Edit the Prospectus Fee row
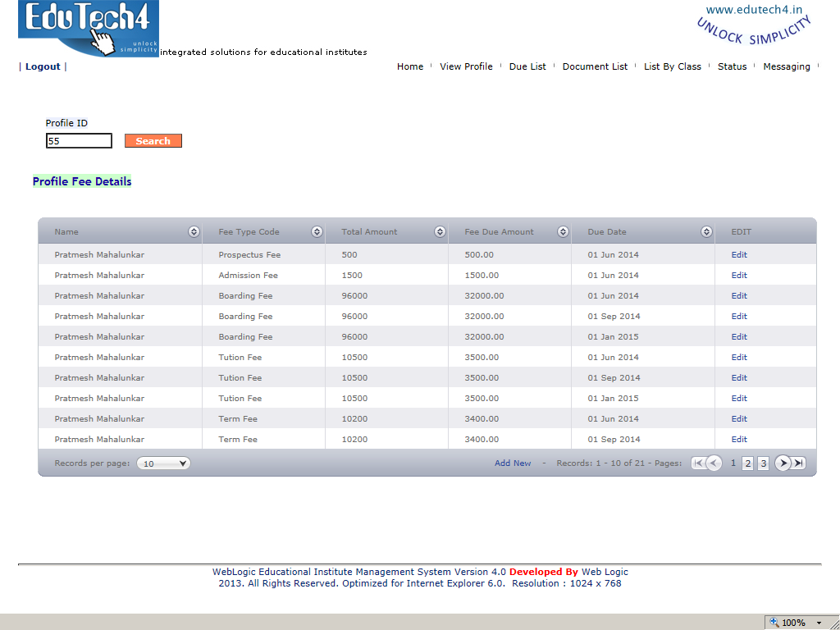 tap(739, 254)
